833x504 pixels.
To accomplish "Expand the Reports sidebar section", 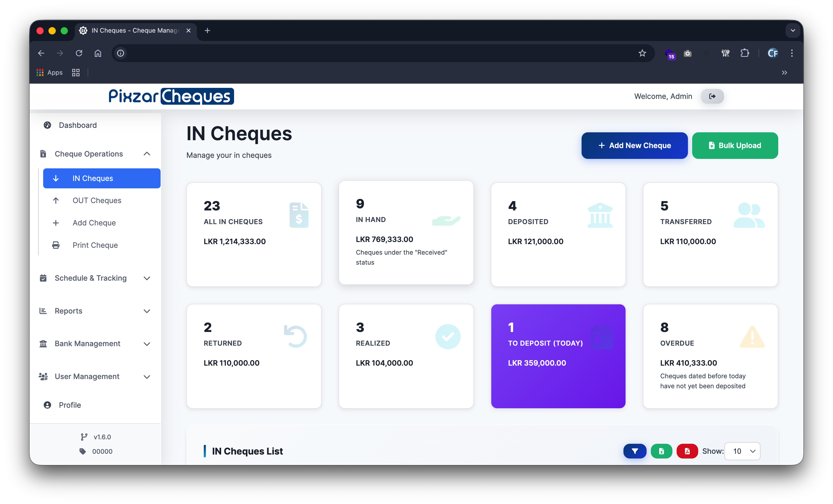I will (x=147, y=311).
